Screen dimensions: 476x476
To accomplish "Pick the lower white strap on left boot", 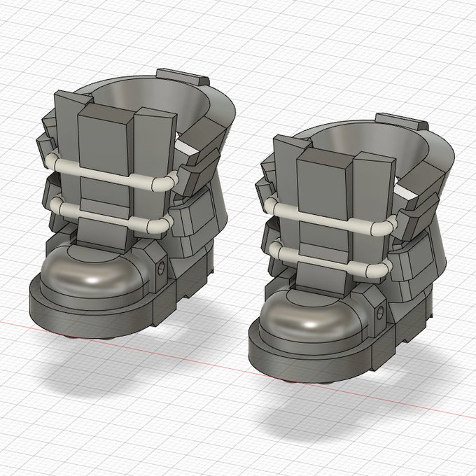I will [111, 215].
